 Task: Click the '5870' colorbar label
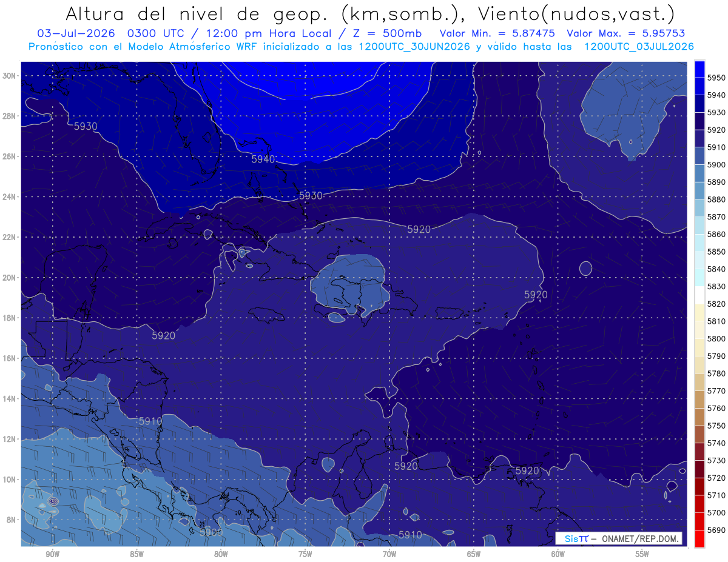pos(717,216)
